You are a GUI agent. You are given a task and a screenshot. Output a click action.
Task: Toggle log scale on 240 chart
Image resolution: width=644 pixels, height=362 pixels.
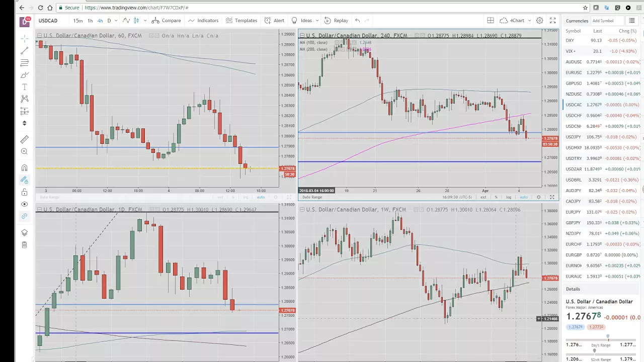coord(509,197)
